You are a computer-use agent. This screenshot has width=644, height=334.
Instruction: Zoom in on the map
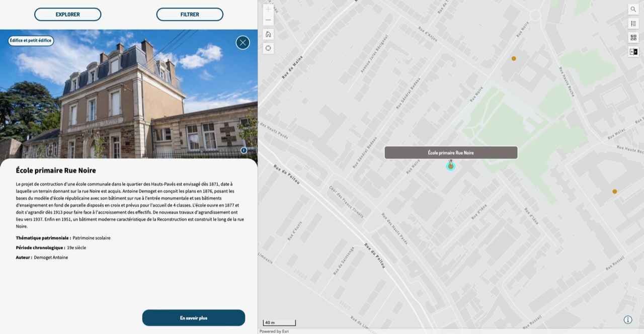tap(268, 9)
